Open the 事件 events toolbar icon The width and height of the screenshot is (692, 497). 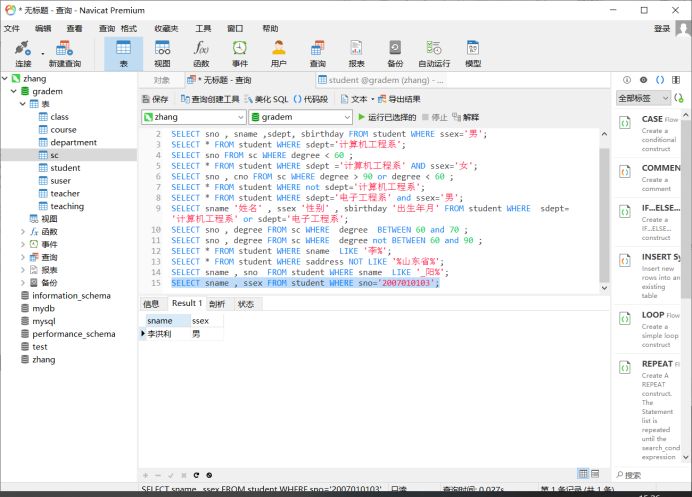click(240, 54)
